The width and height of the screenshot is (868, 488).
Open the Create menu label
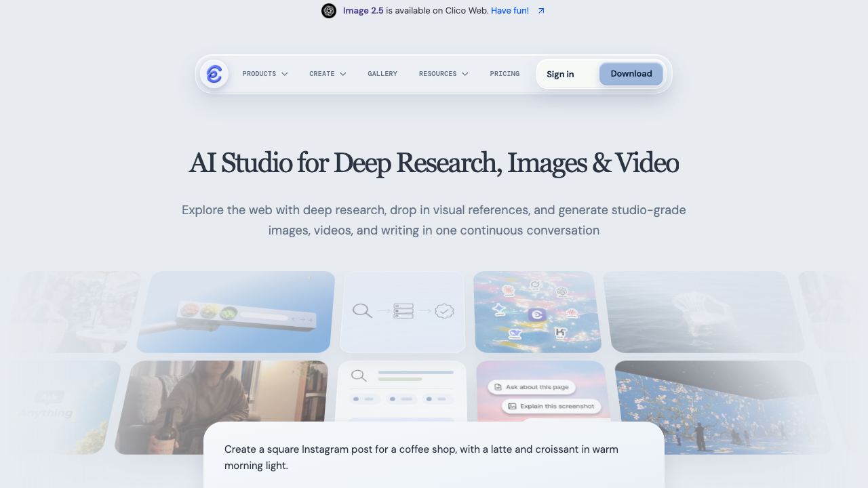322,74
